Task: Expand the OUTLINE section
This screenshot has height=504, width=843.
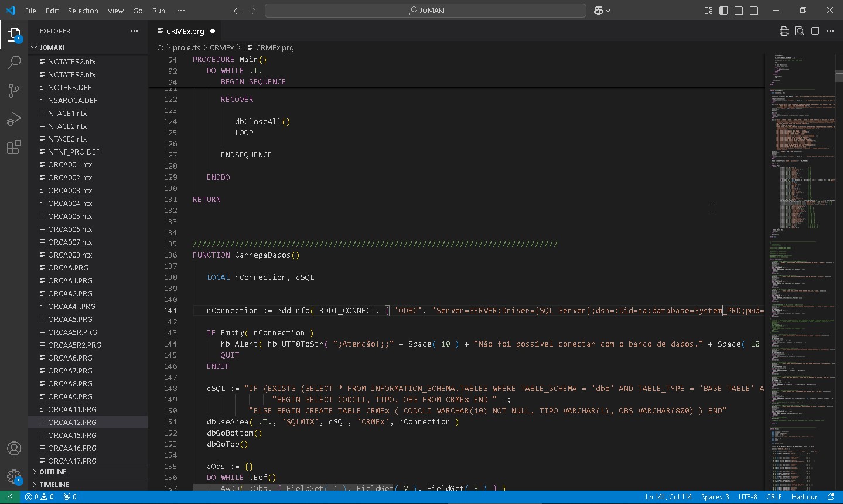Action: 53,472
